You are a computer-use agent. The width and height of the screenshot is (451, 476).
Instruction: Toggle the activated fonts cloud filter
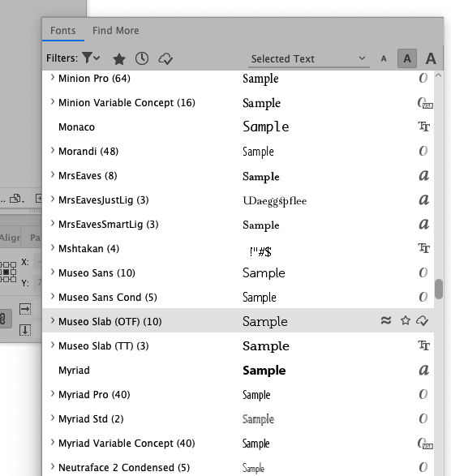(x=165, y=58)
